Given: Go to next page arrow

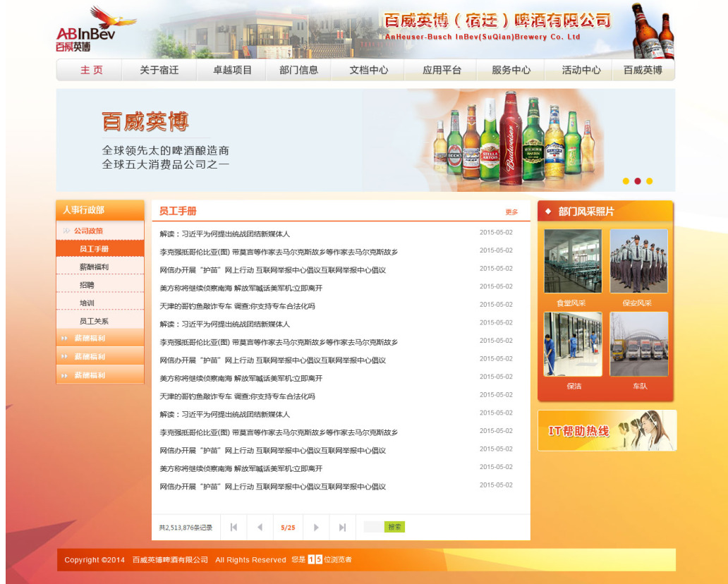Looking at the screenshot, I should click(316, 527).
